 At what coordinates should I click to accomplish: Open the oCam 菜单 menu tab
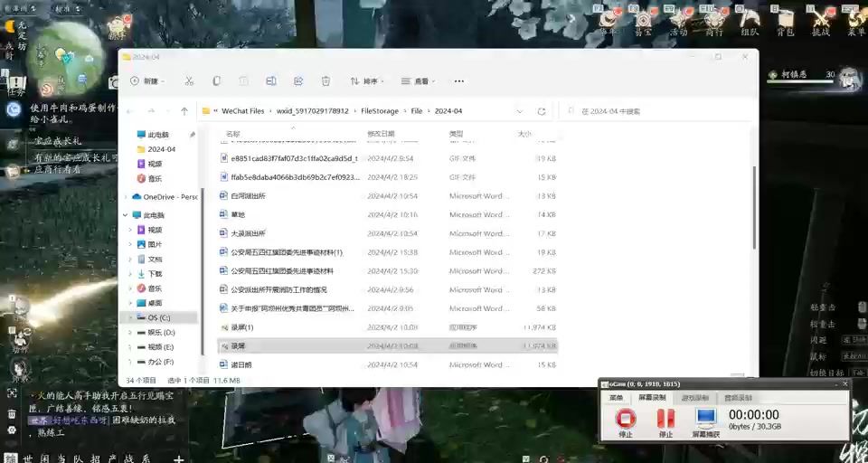(x=616, y=398)
